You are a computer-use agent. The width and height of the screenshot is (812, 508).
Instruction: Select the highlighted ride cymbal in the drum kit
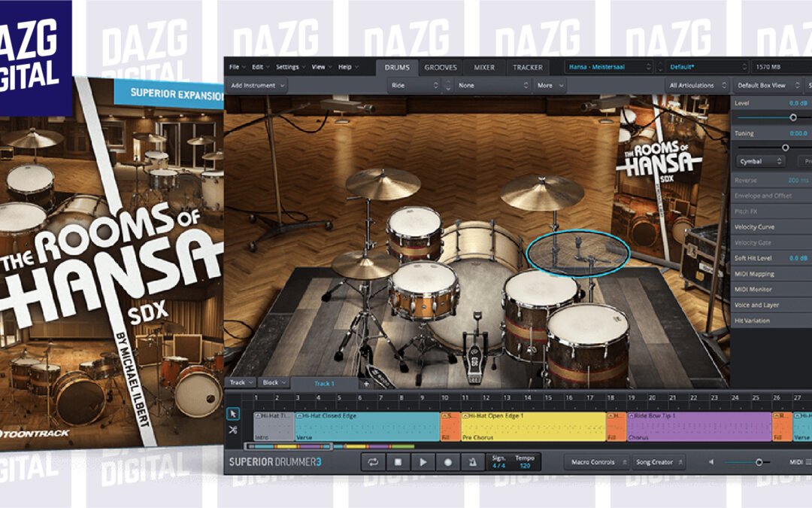pos(578,254)
